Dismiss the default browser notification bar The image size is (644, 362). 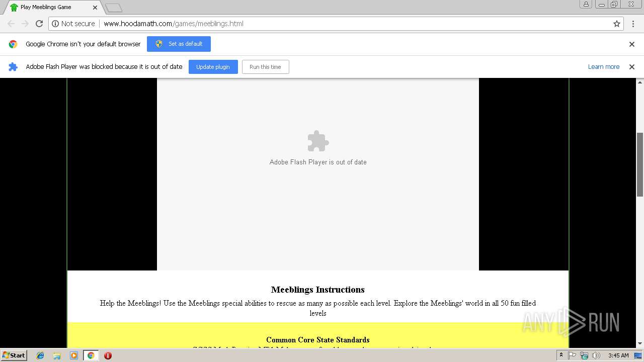632,44
